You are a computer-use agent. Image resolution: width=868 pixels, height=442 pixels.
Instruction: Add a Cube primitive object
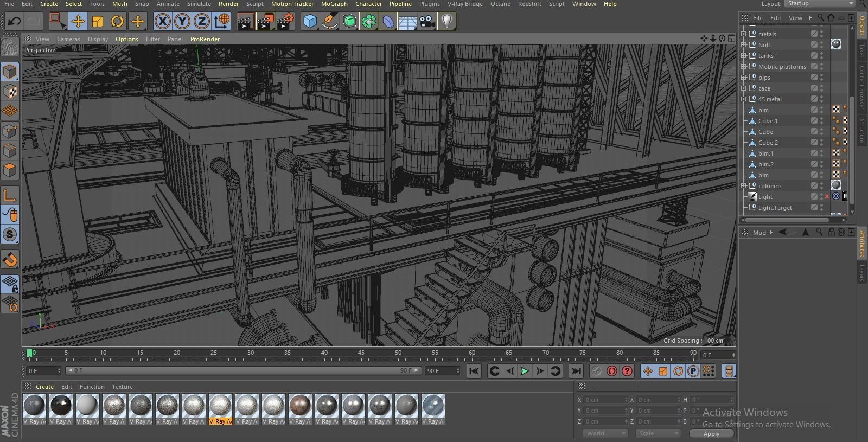pos(310,22)
